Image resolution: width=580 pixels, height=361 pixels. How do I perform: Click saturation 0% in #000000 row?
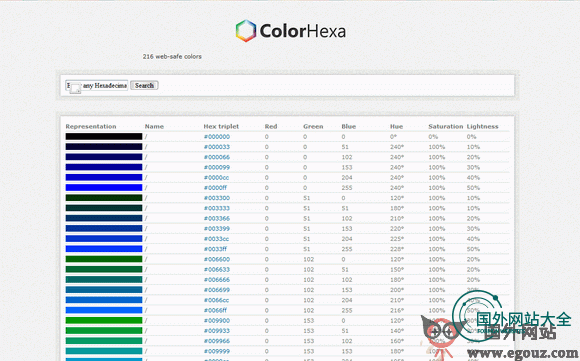click(x=433, y=136)
